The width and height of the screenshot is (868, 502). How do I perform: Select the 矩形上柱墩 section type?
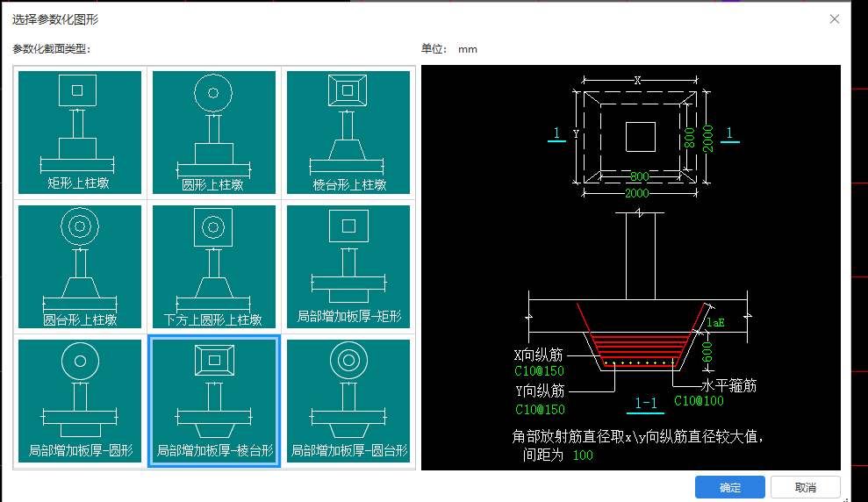click(80, 133)
